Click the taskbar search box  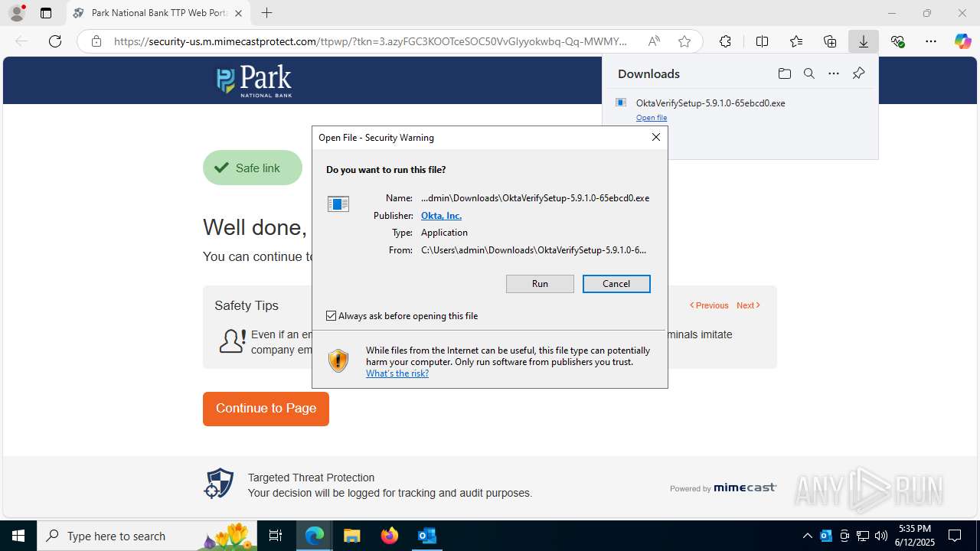[147, 536]
